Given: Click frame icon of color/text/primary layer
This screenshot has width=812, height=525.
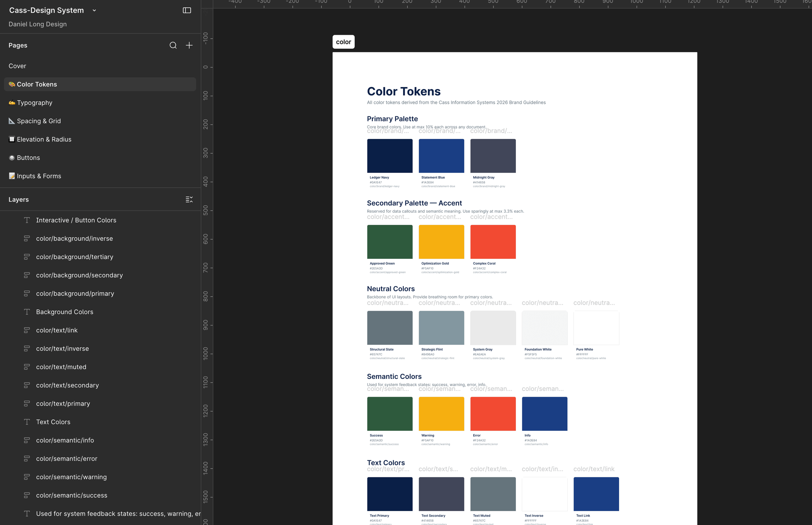Looking at the screenshot, I should [x=27, y=404].
